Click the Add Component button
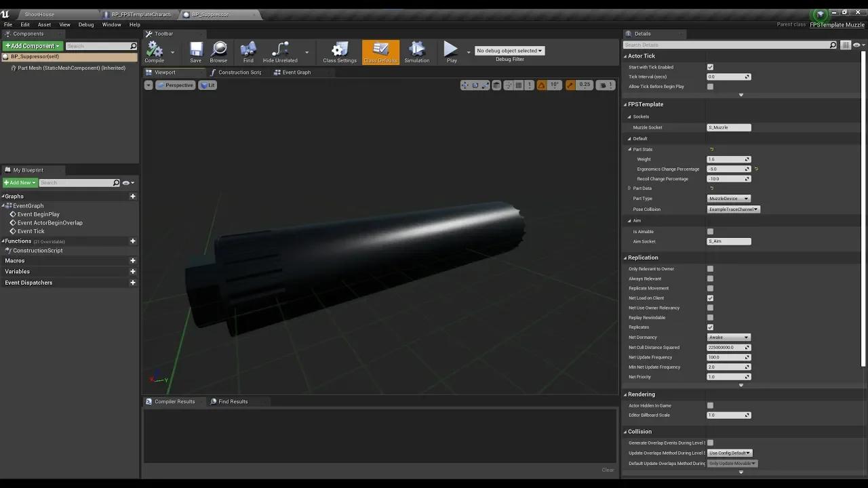Screen dimensions: 868x488 pyautogui.click(x=32, y=45)
